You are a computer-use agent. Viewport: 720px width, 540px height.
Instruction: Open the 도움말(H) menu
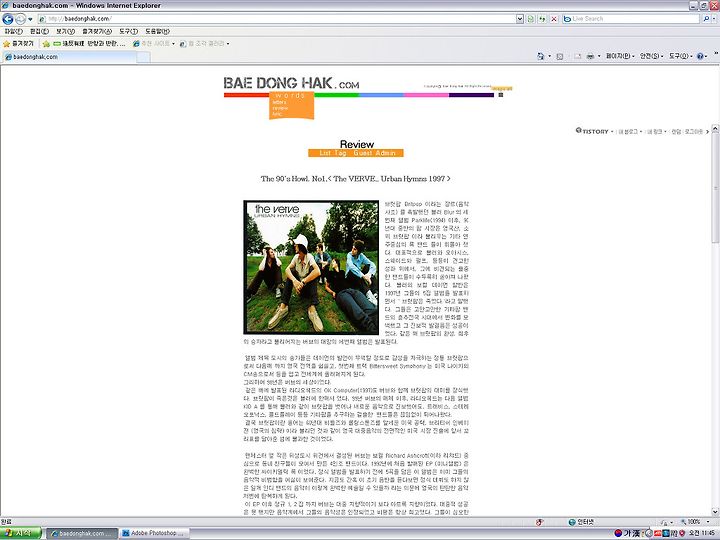pos(157,31)
